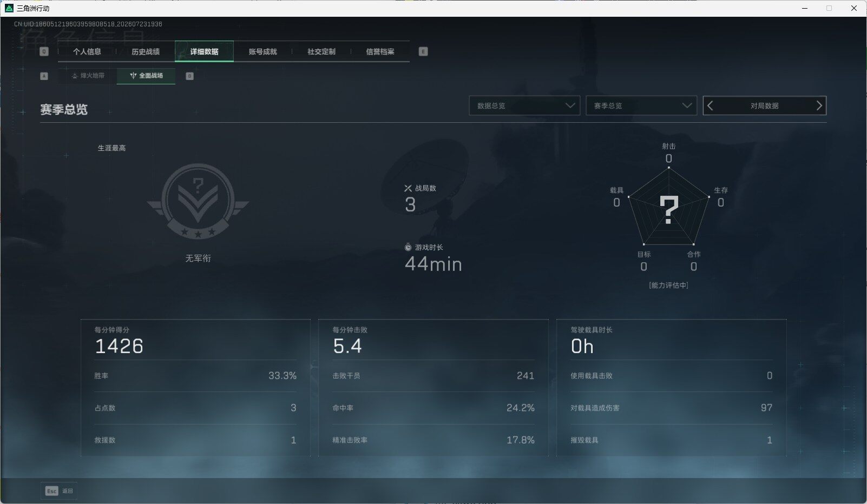Close the 三角洲行动 window

click(854, 8)
